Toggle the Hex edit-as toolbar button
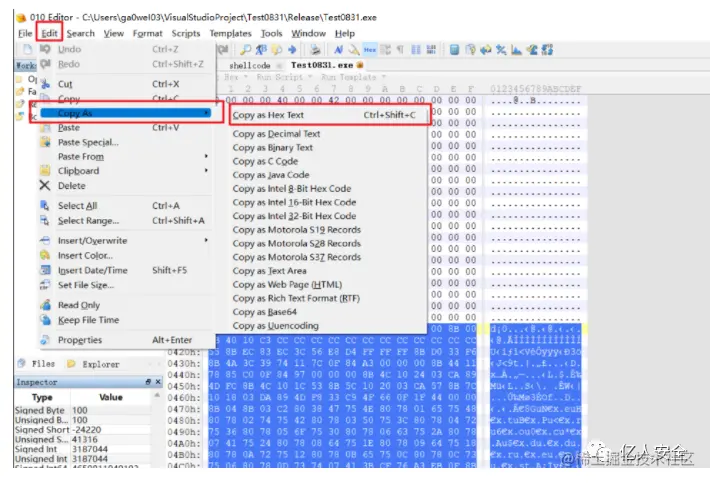Image resolution: width=710 pixels, height=483 pixels. pos(370,50)
